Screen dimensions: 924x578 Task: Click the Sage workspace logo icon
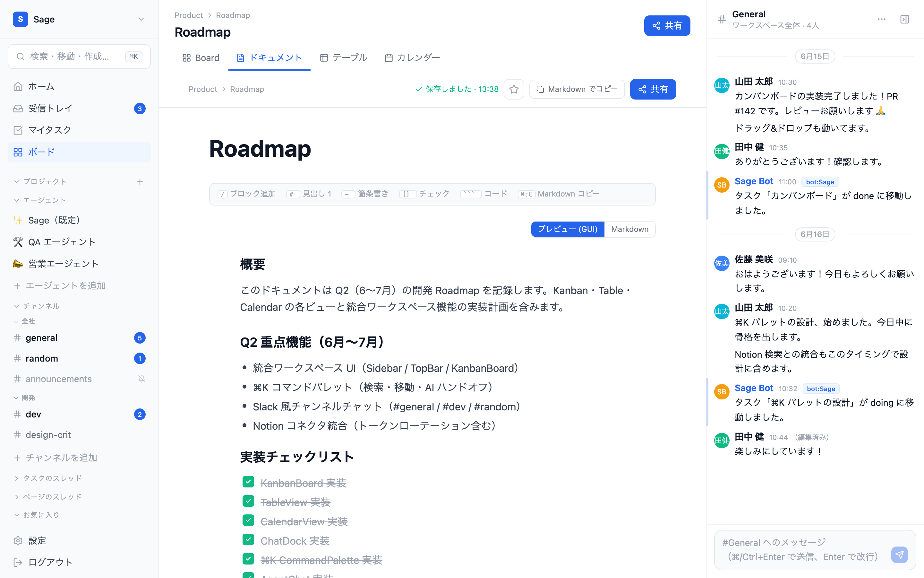[20, 19]
